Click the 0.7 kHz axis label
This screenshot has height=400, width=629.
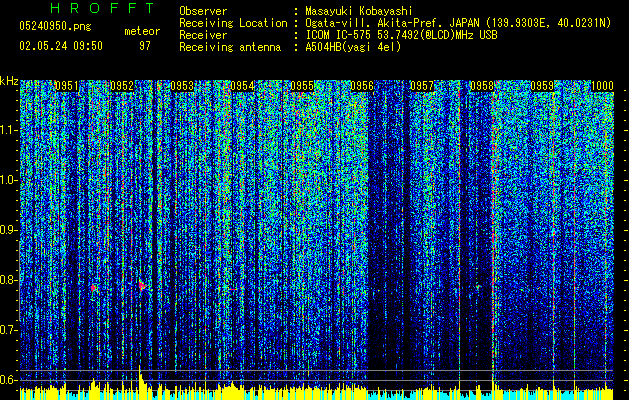[9, 330]
